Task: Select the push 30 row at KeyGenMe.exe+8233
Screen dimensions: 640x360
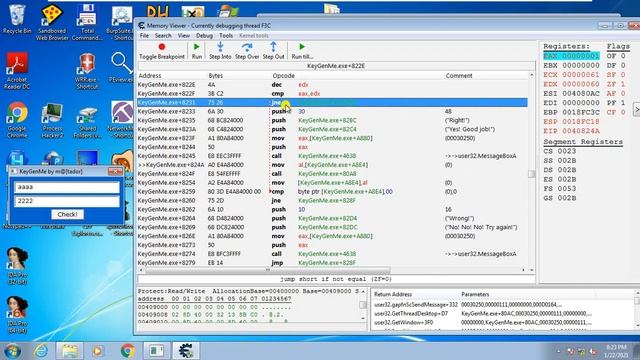Action: coord(332,111)
